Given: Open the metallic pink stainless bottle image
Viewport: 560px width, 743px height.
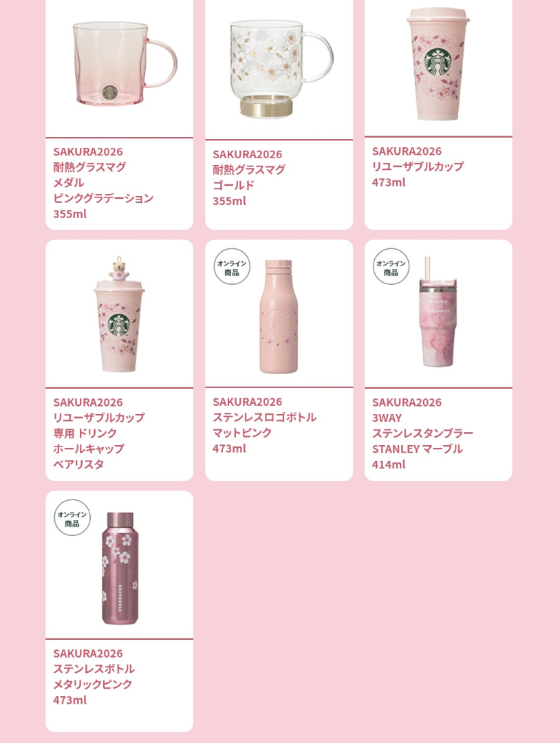Looking at the screenshot, I should point(119,568).
